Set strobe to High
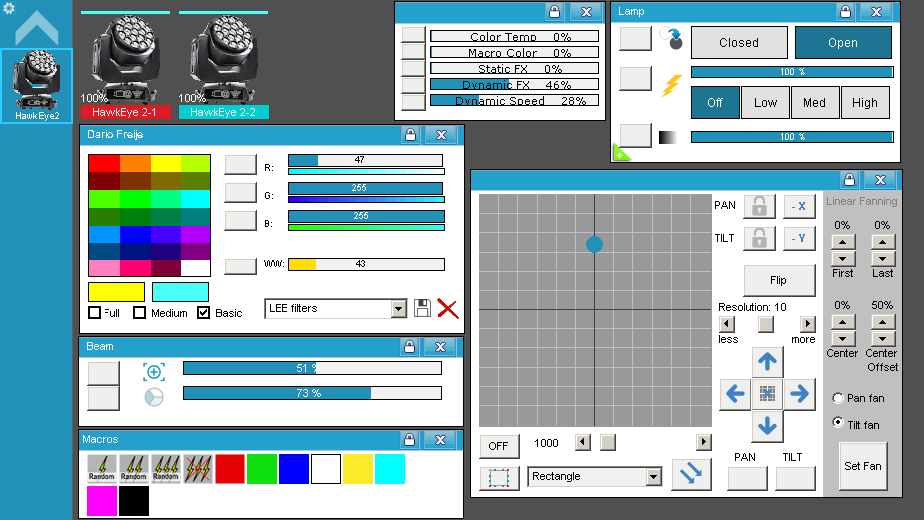 tap(865, 103)
